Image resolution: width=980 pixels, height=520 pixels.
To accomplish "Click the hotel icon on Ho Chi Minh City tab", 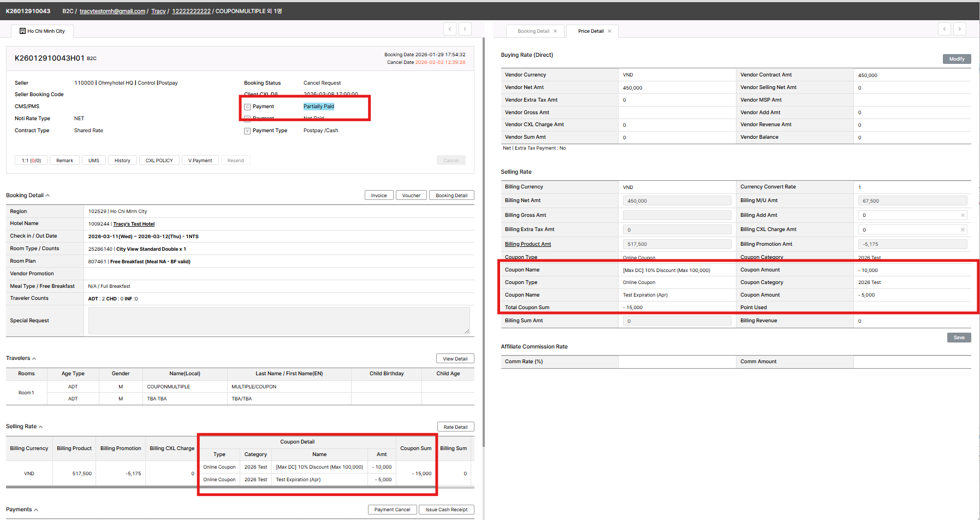I will pyautogui.click(x=22, y=31).
